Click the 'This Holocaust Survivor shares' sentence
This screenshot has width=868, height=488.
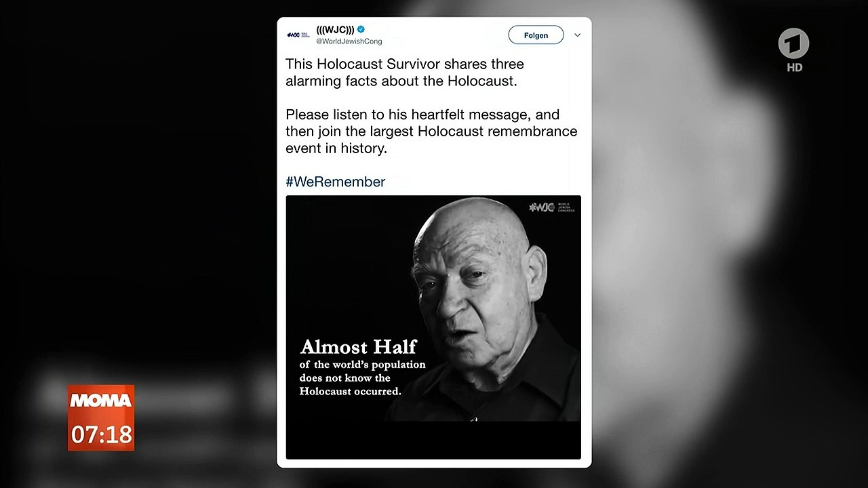tap(405, 64)
